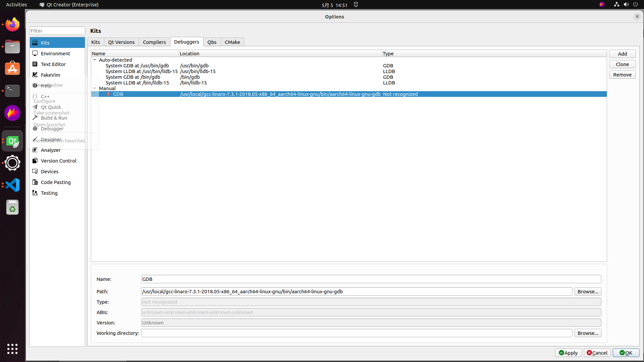The width and height of the screenshot is (644, 362).
Task: Open Code Pasting settings category
Action: tap(56, 182)
